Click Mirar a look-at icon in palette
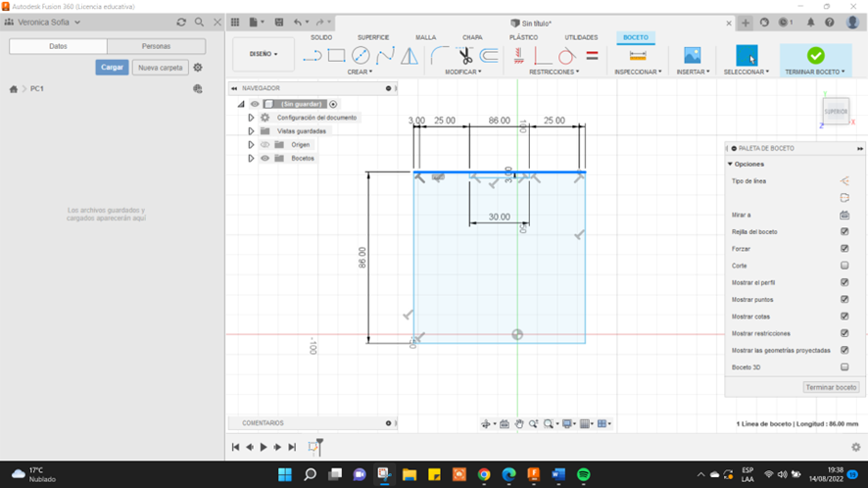This screenshot has height=488, width=868. pyautogui.click(x=844, y=215)
